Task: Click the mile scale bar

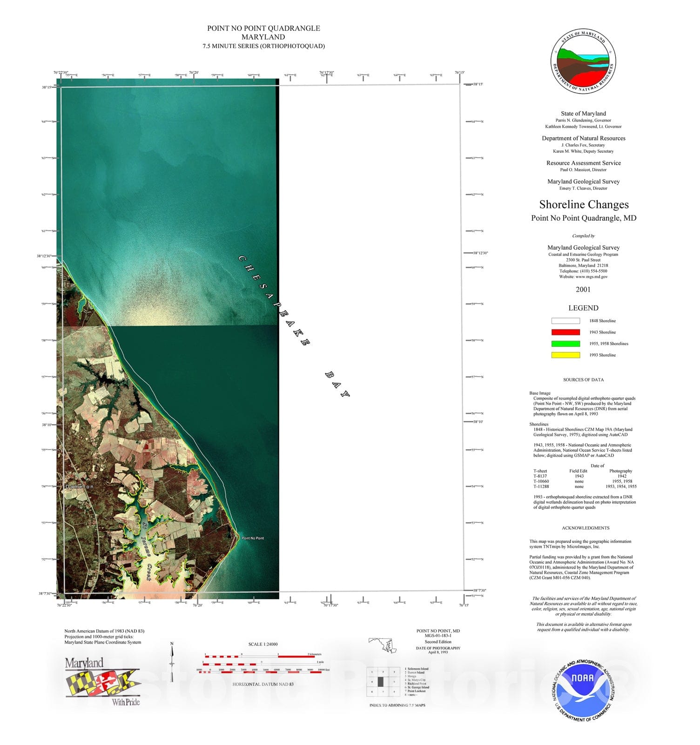Action: tap(263, 663)
